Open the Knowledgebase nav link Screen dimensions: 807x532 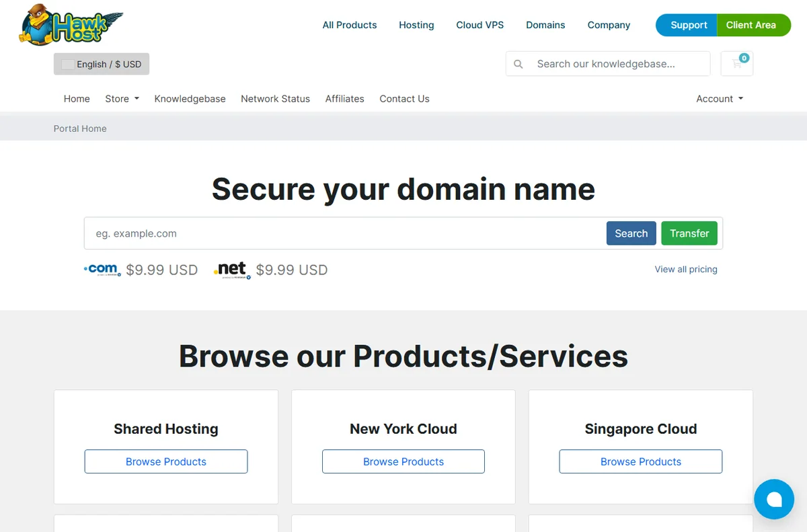pyautogui.click(x=190, y=98)
